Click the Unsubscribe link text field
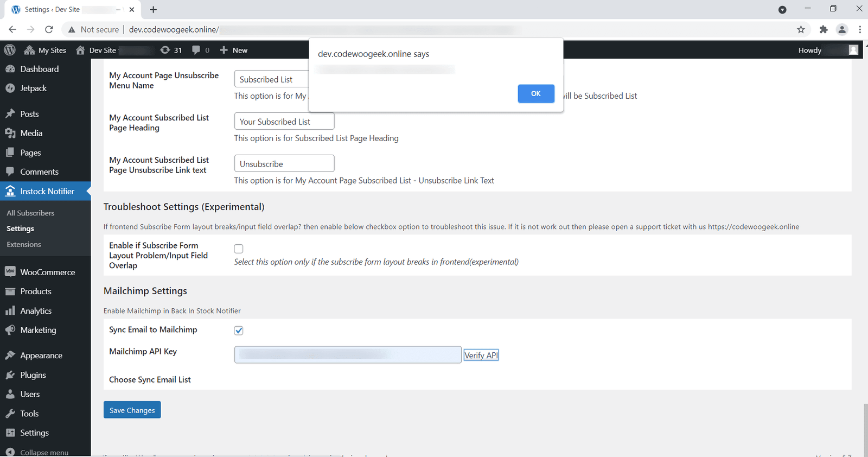Image resolution: width=868 pixels, height=457 pixels. point(284,164)
